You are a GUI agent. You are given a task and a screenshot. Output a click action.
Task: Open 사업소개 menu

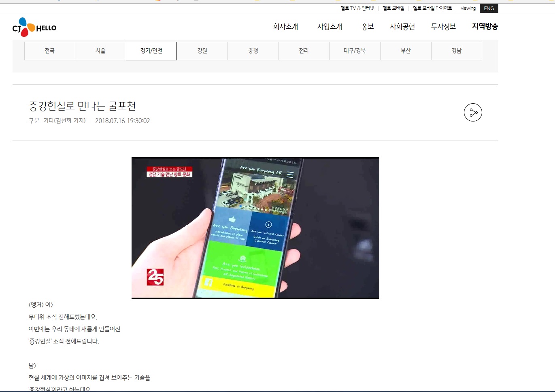point(330,27)
